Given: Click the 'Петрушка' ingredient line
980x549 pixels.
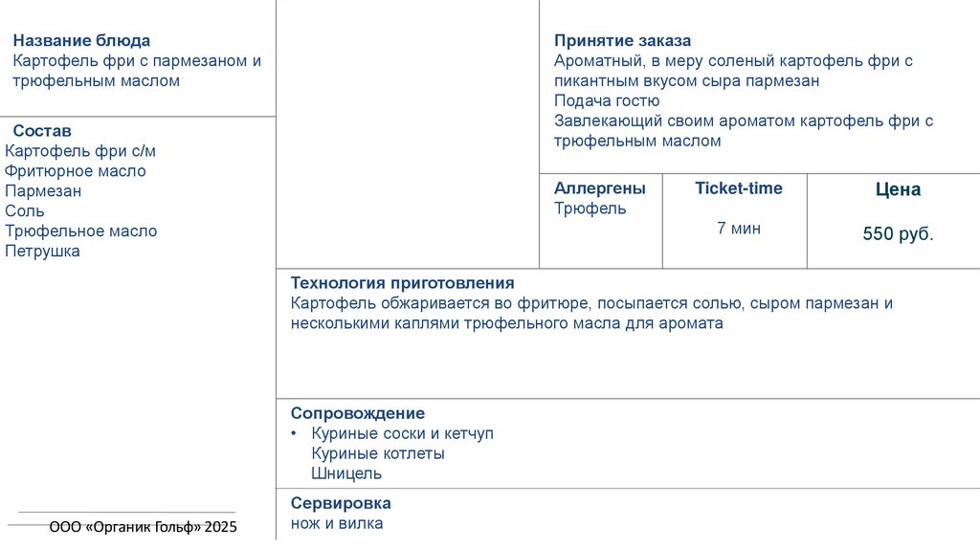Looking at the screenshot, I should tap(42, 252).
